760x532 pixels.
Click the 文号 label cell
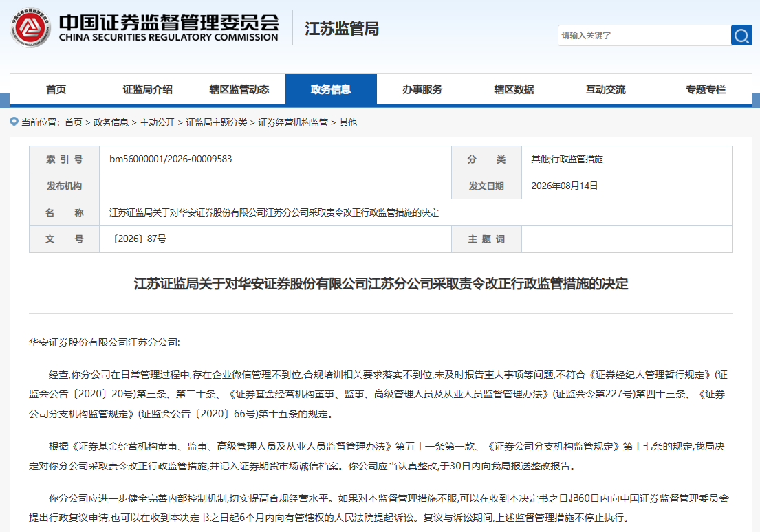(x=65, y=239)
